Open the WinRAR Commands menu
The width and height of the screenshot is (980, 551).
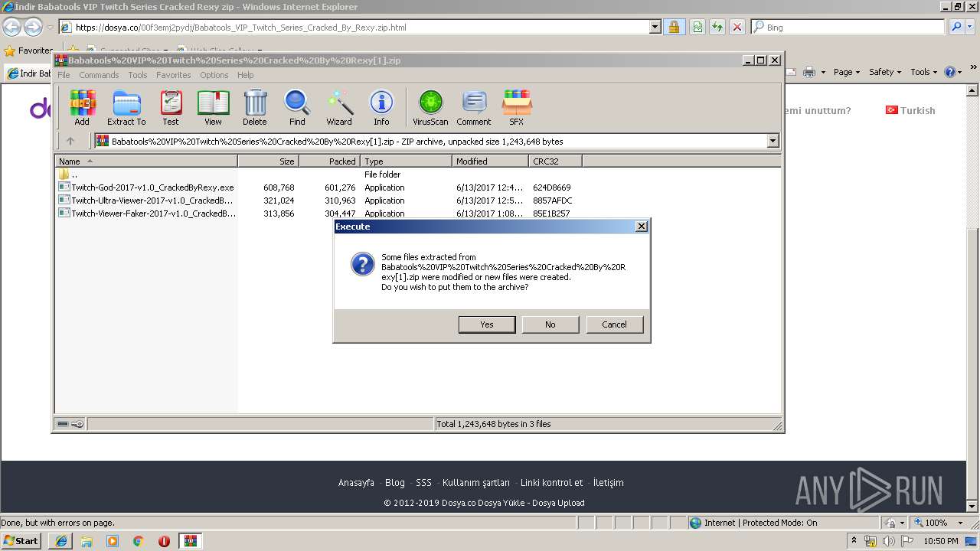(99, 75)
